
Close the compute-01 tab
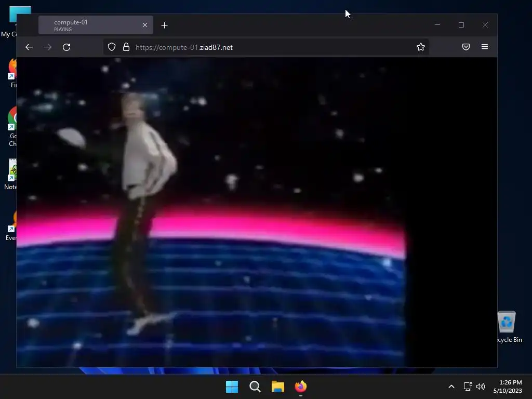point(145,25)
